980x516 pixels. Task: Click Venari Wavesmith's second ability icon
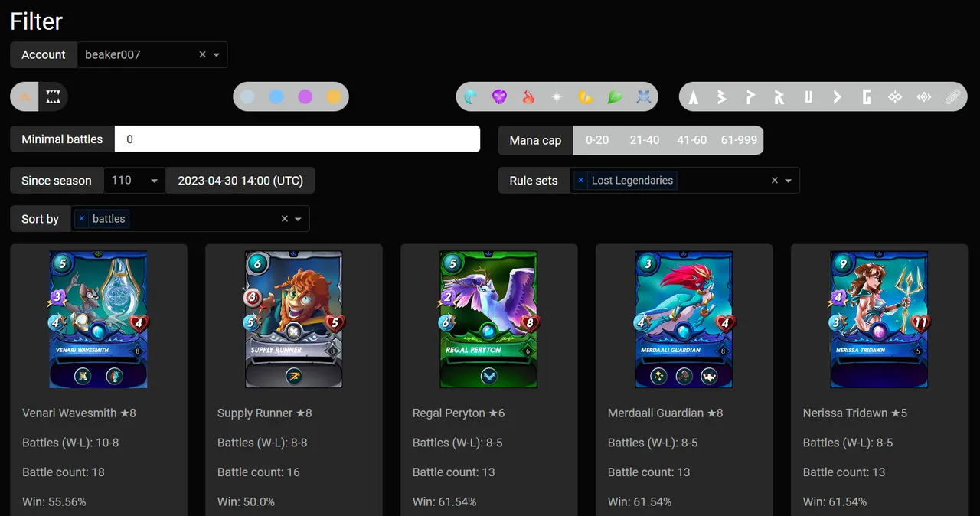[114, 376]
